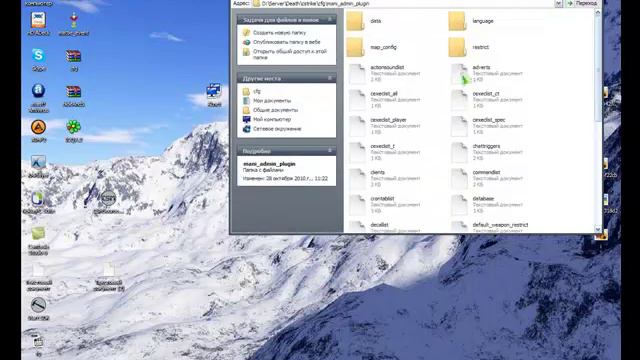The image size is (640, 360).
Task: Click the share this folder link
Action: click(290, 54)
